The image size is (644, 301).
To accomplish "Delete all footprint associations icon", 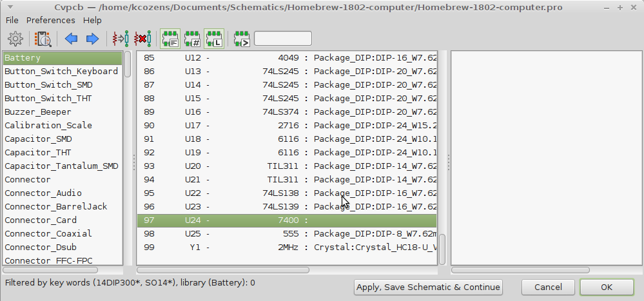I will click(142, 39).
